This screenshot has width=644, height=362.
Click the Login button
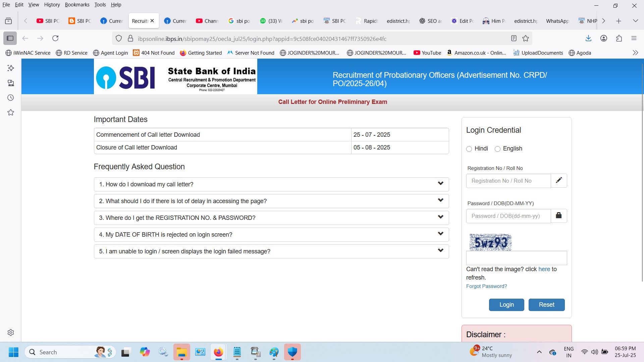(506, 305)
